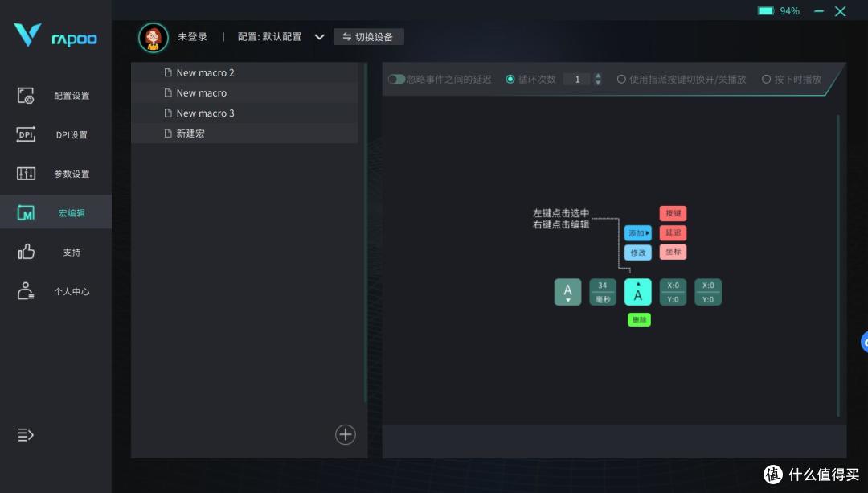Viewport: 868px width, 493px height.
Task: Select the A key-down macro event
Action: point(568,292)
